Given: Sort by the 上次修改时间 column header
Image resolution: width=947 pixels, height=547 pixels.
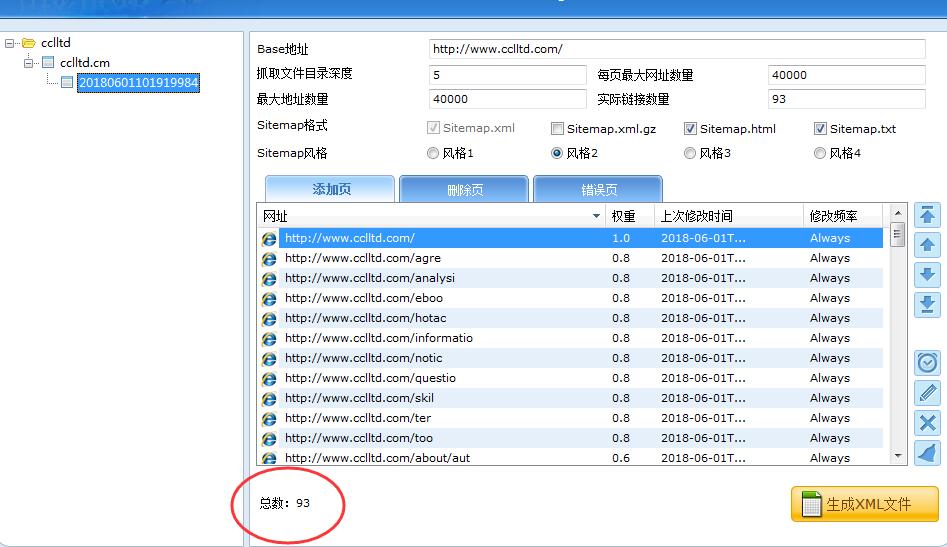Looking at the screenshot, I should (x=728, y=216).
